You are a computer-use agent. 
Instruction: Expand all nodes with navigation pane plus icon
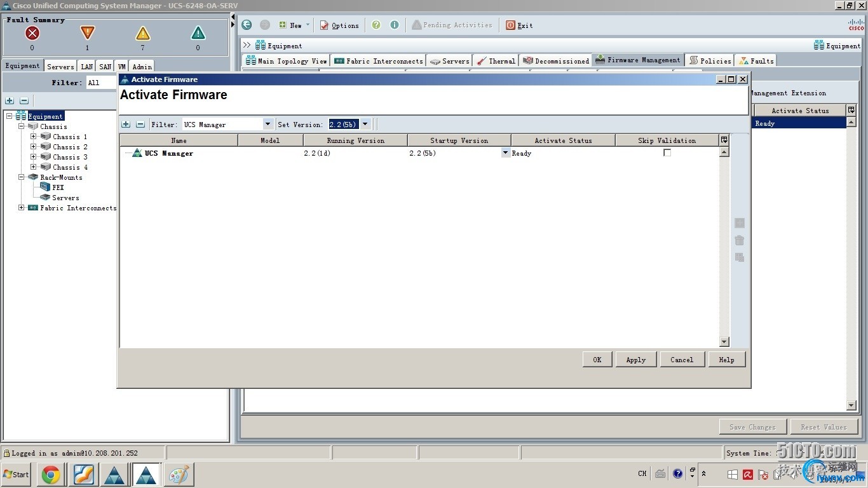(10, 100)
